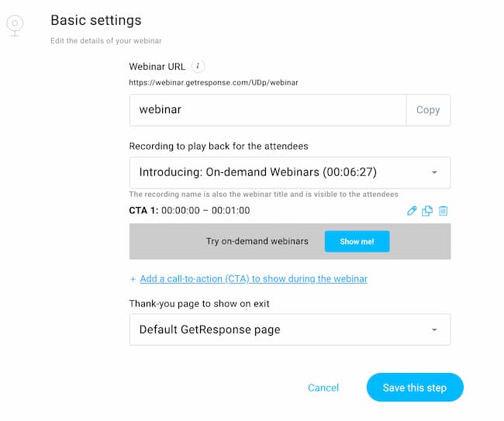Viewport: 504px width, 421px height.
Task: Click the Basic settings heading
Action: [x=96, y=20]
